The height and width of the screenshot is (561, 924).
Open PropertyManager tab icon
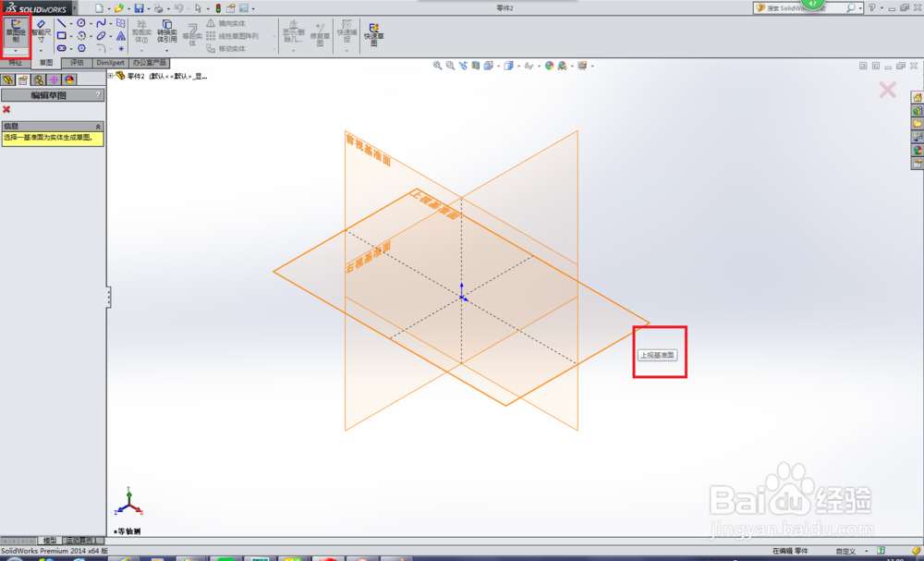(23, 79)
